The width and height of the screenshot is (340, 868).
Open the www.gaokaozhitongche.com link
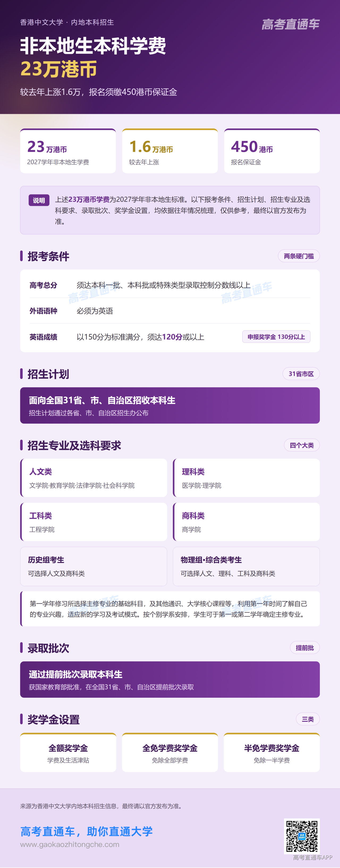70,844
